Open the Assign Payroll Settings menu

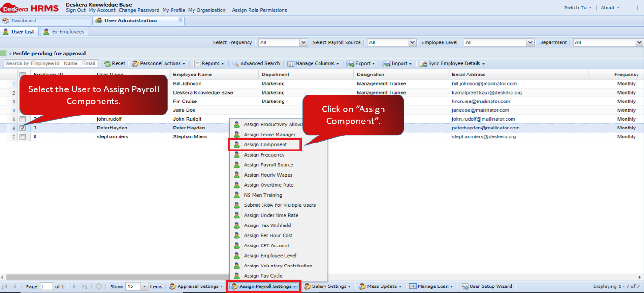(263, 286)
